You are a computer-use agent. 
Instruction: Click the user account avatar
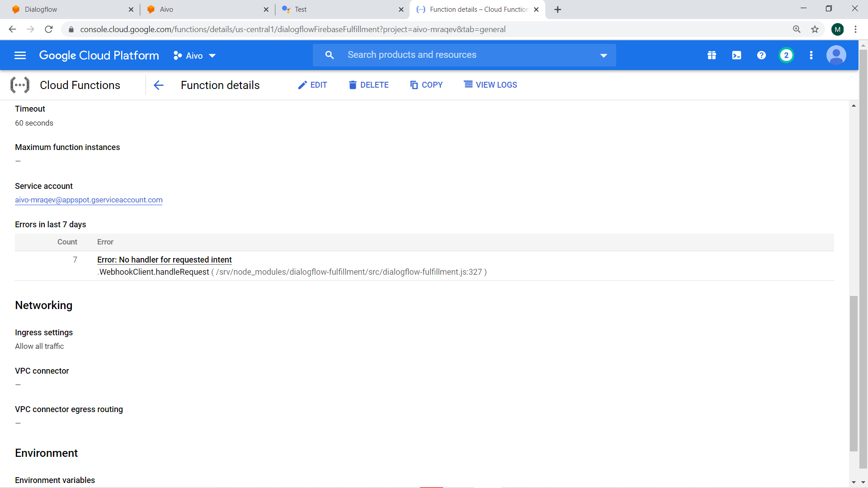[836, 55]
